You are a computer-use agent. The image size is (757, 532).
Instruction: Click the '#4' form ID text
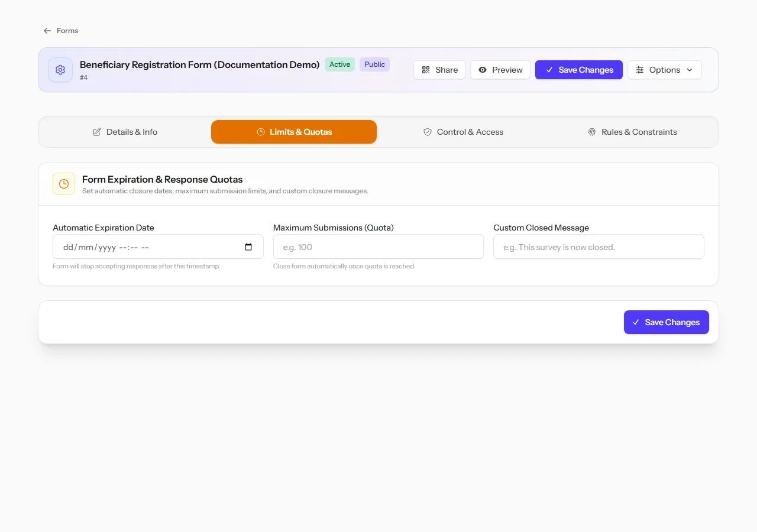(84, 77)
